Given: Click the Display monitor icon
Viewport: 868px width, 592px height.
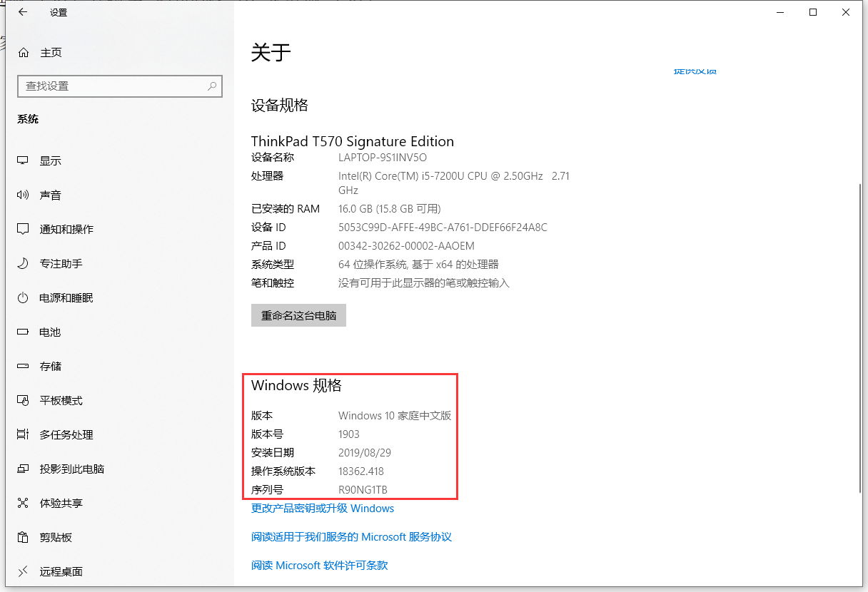Looking at the screenshot, I should [x=24, y=160].
